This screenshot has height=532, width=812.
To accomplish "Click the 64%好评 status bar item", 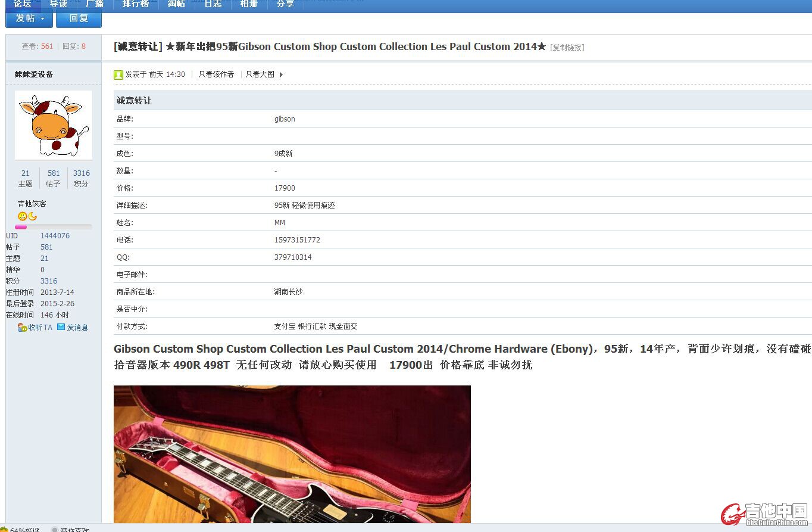I will [20, 529].
